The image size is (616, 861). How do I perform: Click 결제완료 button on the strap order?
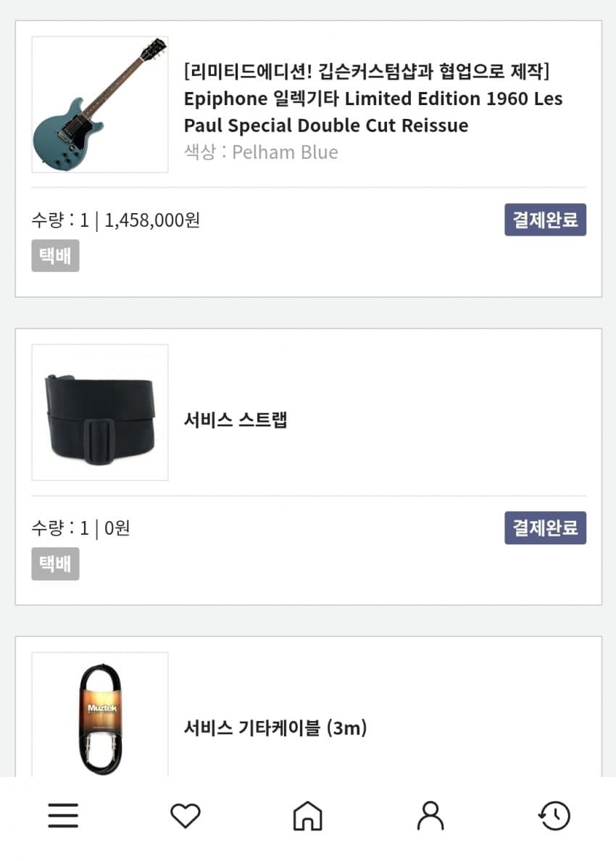[x=545, y=528]
